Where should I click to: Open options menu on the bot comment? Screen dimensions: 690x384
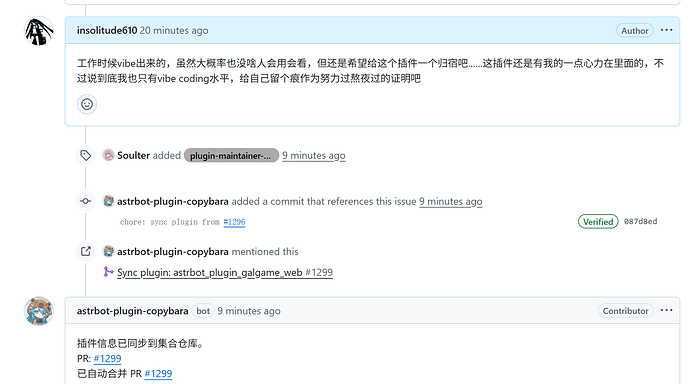point(666,311)
